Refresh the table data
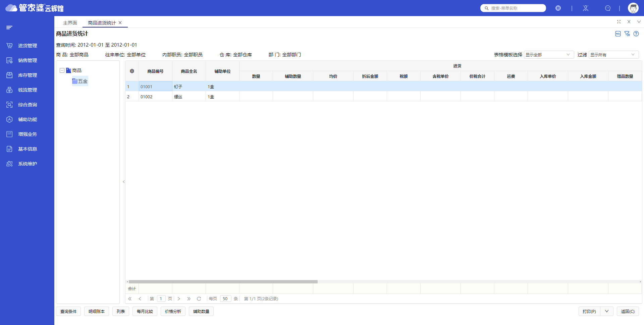The width and height of the screenshot is (644, 325). coord(199,299)
